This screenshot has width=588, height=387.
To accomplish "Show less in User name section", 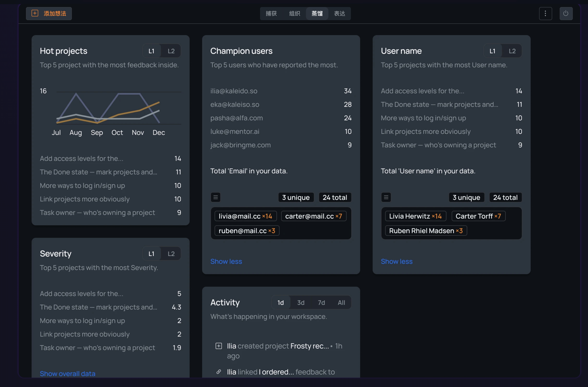I will click(397, 261).
